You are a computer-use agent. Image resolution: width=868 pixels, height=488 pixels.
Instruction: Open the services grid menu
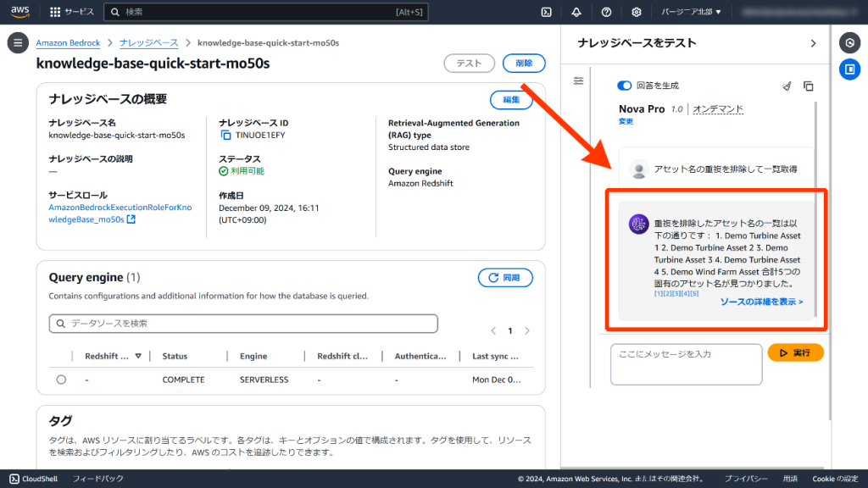pyautogui.click(x=55, y=12)
